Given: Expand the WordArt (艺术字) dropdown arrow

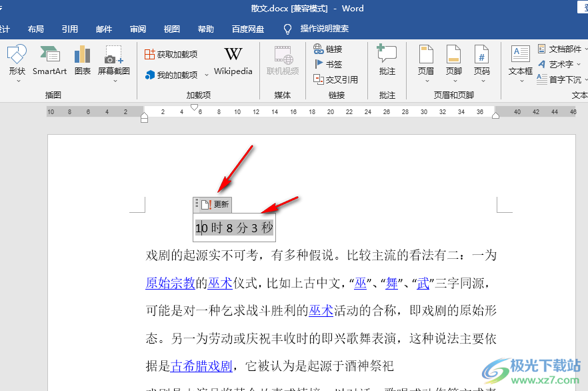Looking at the screenshot, I should click(x=579, y=65).
